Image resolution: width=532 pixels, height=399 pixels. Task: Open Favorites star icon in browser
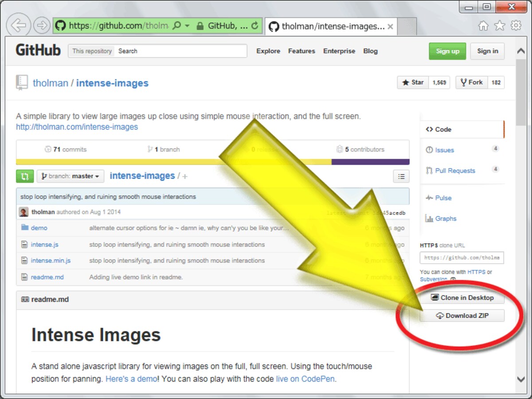[500, 26]
